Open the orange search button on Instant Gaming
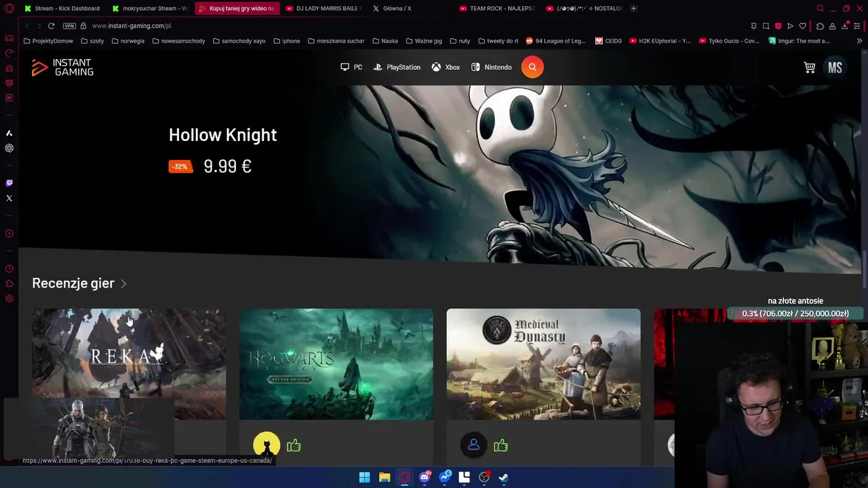 point(532,67)
